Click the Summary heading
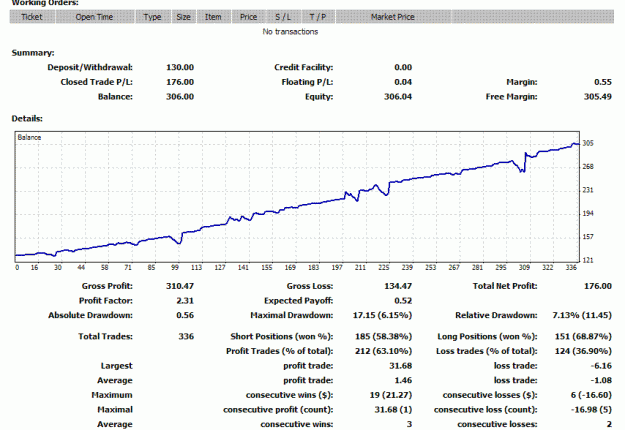Screen dimensions: 625x430 [x=33, y=53]
